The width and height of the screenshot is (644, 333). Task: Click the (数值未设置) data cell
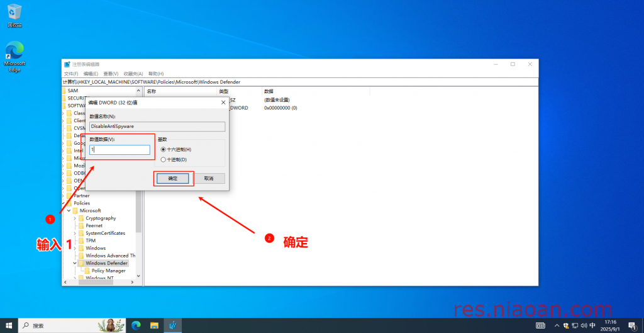point(277,100)
